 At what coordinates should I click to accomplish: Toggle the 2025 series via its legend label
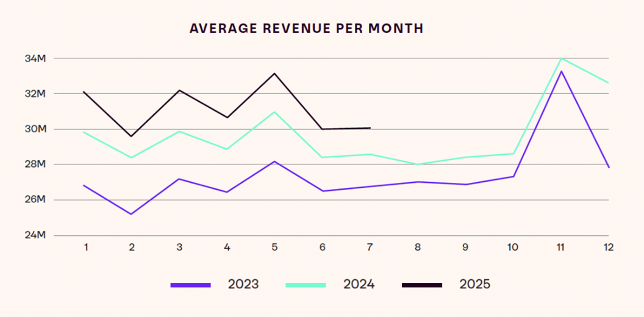click(474, 285)
